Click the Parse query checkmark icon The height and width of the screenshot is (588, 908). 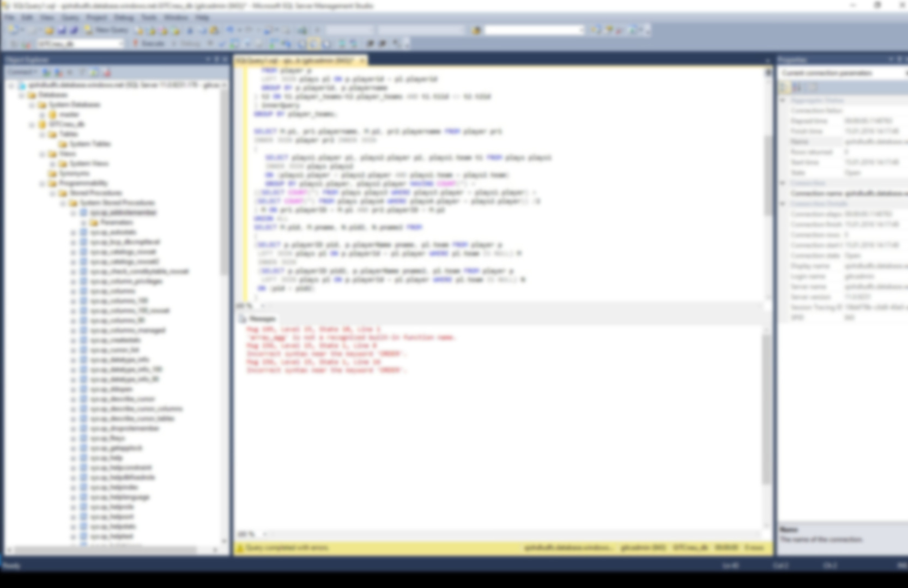[x=222, y=44]
